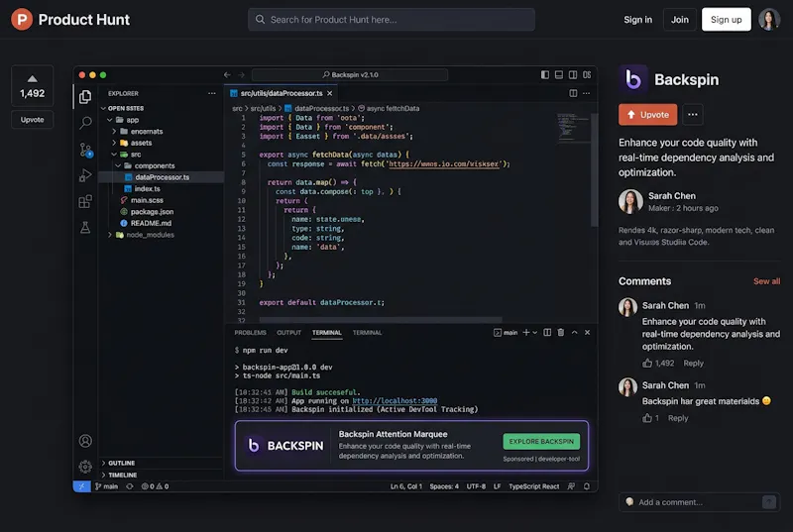Close the terminal panel with the X
The image size is (793, 532).
[587, 333]
